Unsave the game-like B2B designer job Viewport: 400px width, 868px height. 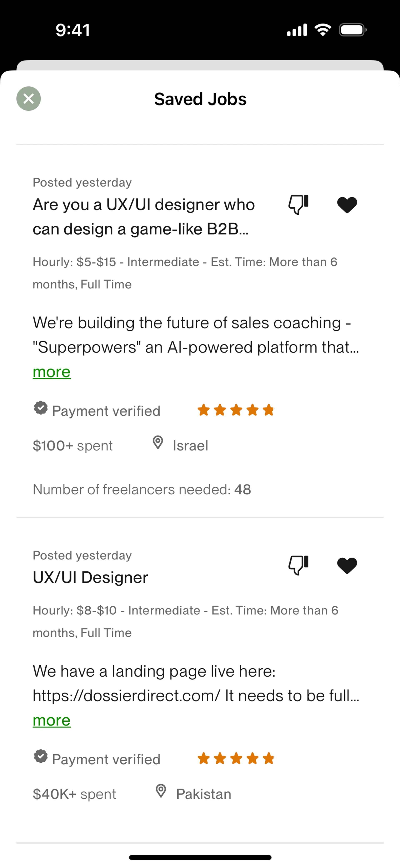(x=347, y=205)
